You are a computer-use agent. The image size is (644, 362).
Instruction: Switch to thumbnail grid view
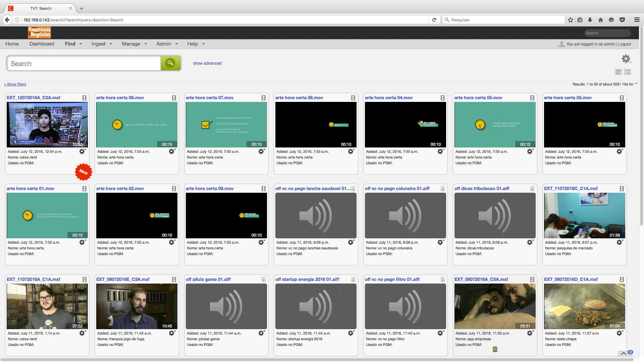(x=618, y=72)
